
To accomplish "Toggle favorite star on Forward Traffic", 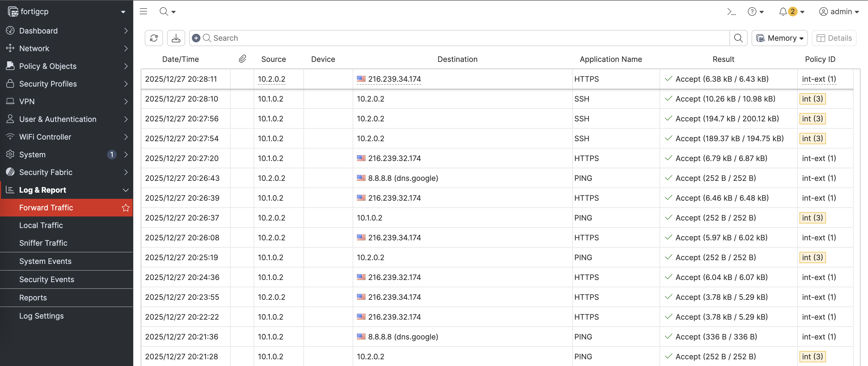I will [126, 208].
